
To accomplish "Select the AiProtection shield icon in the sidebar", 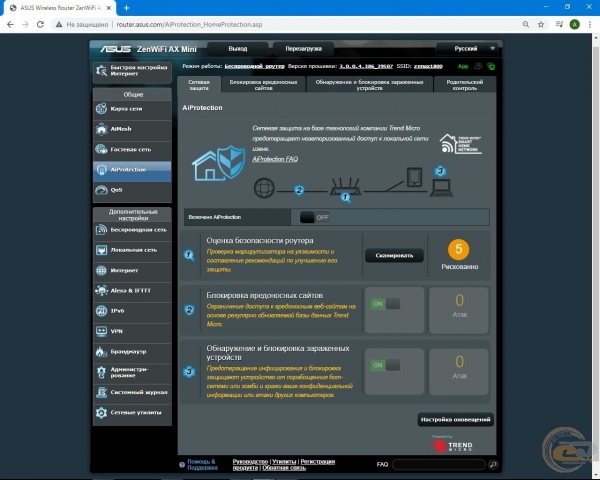I will (101, 170).
